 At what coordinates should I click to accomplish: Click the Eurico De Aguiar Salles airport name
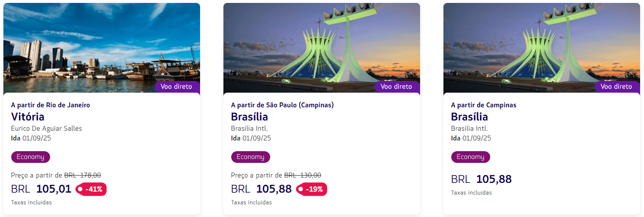coord(46,129)
